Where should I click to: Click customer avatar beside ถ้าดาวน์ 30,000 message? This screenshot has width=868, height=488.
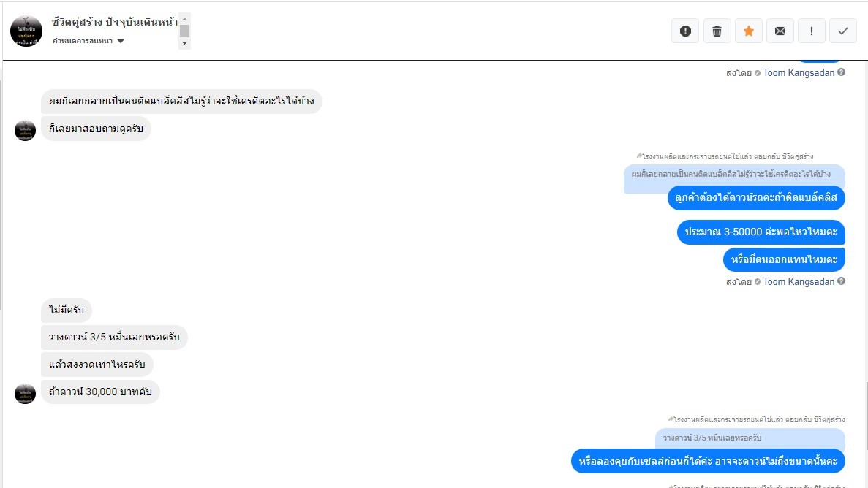(x=25, y=393)
